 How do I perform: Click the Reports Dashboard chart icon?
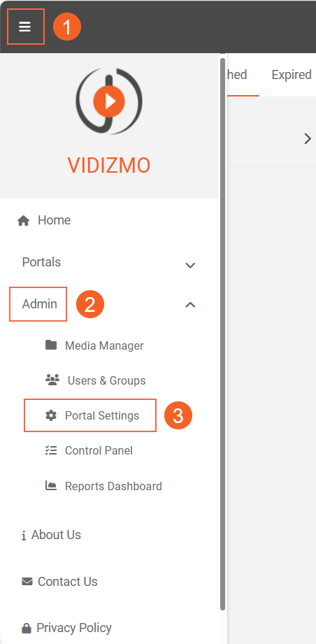click(51, 485)
